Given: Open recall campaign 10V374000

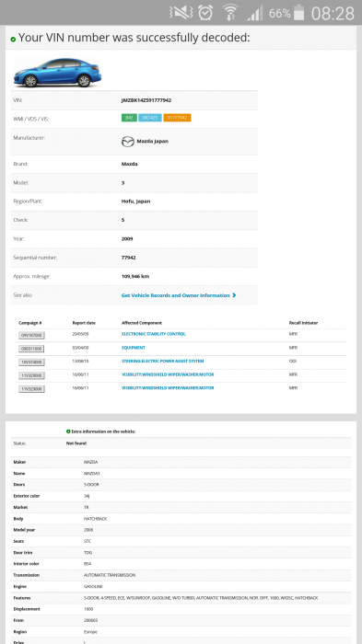Looking at the screenshot, I should click(31, 362).
